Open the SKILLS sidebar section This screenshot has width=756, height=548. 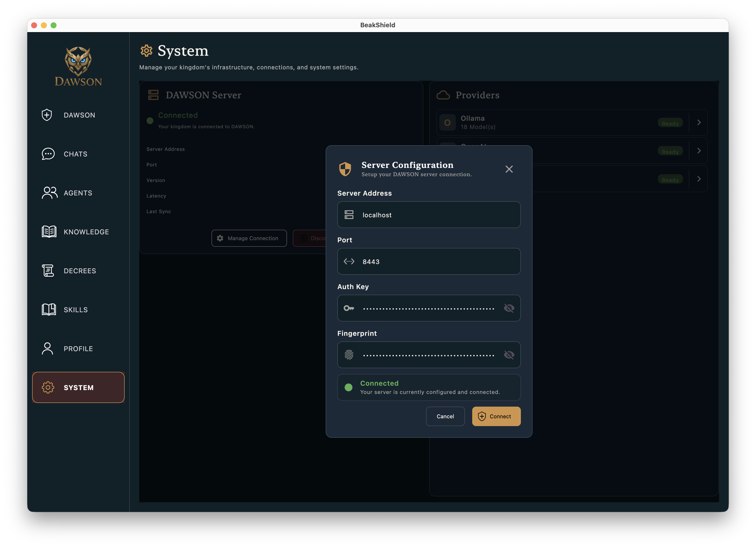[x=78, y=310]
